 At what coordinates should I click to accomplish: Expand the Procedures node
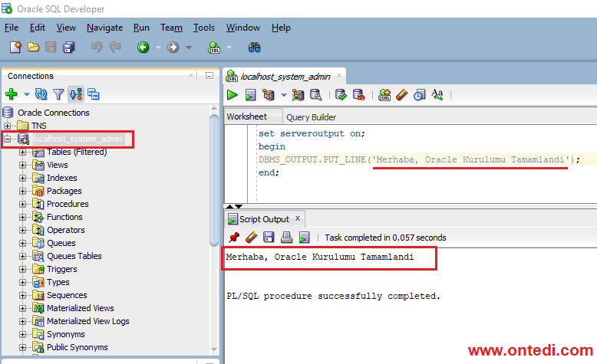point(22,204)
